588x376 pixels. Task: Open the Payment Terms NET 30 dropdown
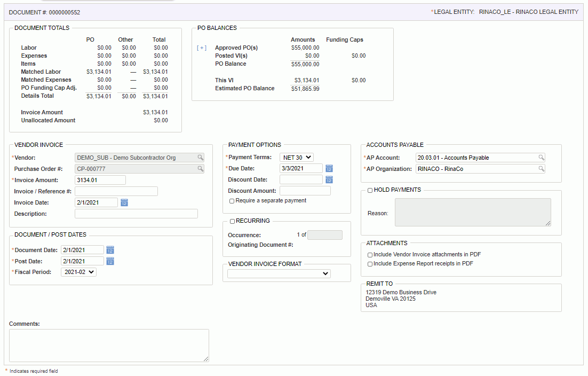pyautogui.click(x=297, y=158)
